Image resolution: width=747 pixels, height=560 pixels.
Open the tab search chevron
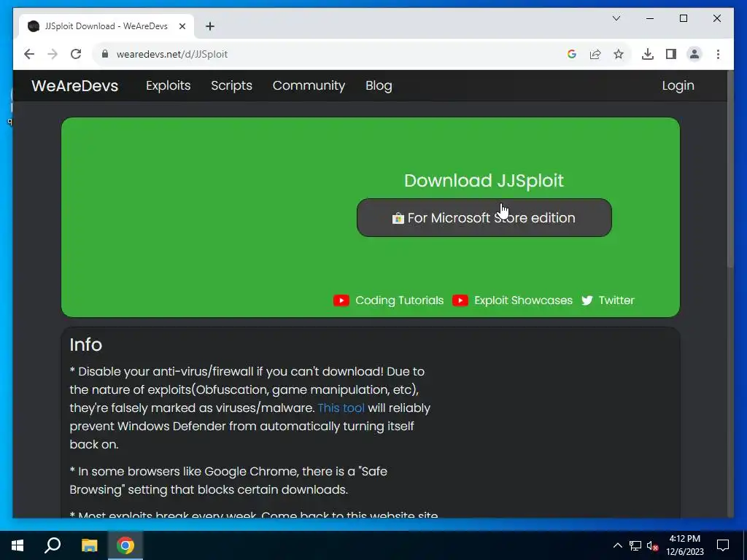coord(616,18)
